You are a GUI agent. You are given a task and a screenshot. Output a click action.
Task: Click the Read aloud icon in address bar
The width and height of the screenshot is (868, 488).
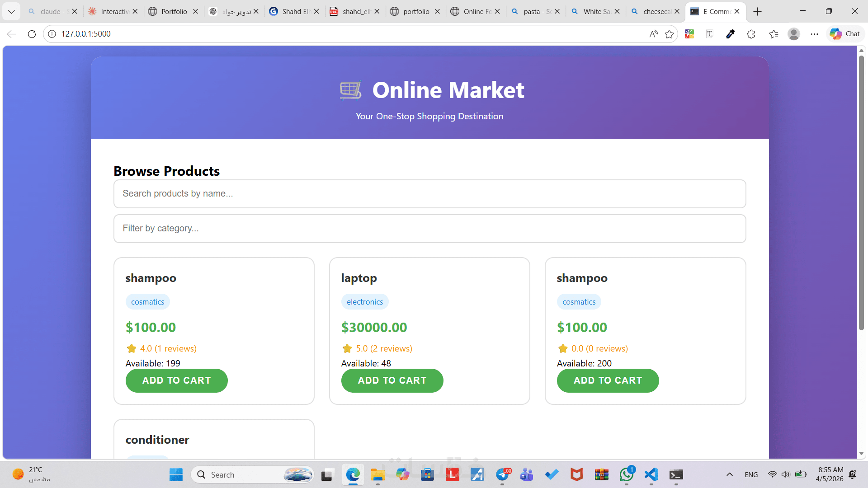(x=653, y=34)
